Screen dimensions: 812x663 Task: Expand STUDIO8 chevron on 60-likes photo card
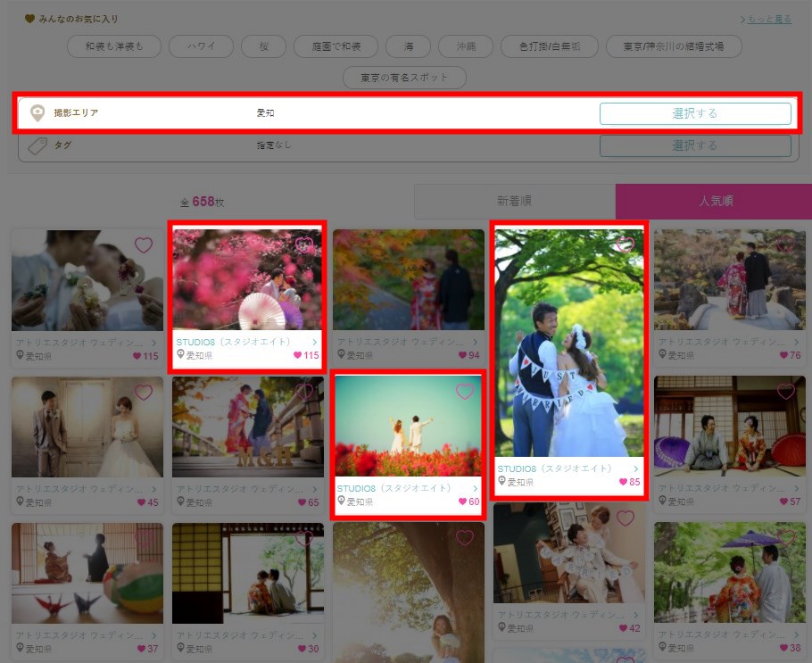click(x=475, y=489)
